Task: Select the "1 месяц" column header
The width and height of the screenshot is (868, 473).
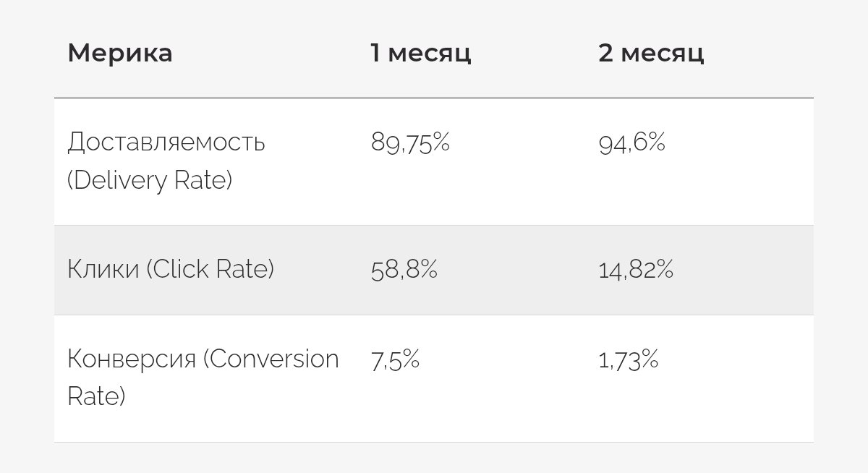Action: click(420, 53)
